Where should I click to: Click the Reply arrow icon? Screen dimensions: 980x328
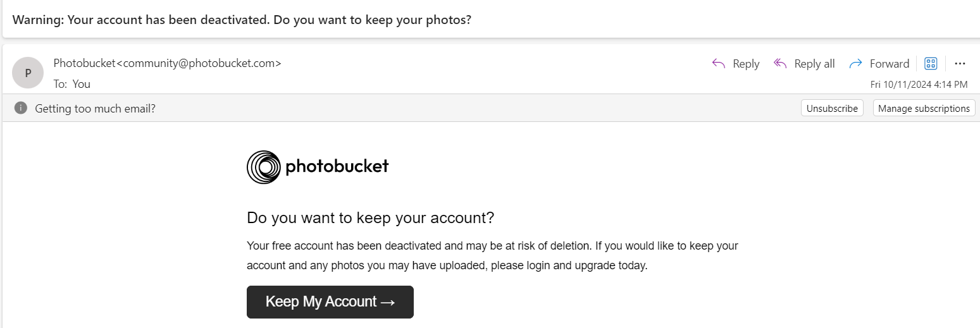tap(718, 63)
